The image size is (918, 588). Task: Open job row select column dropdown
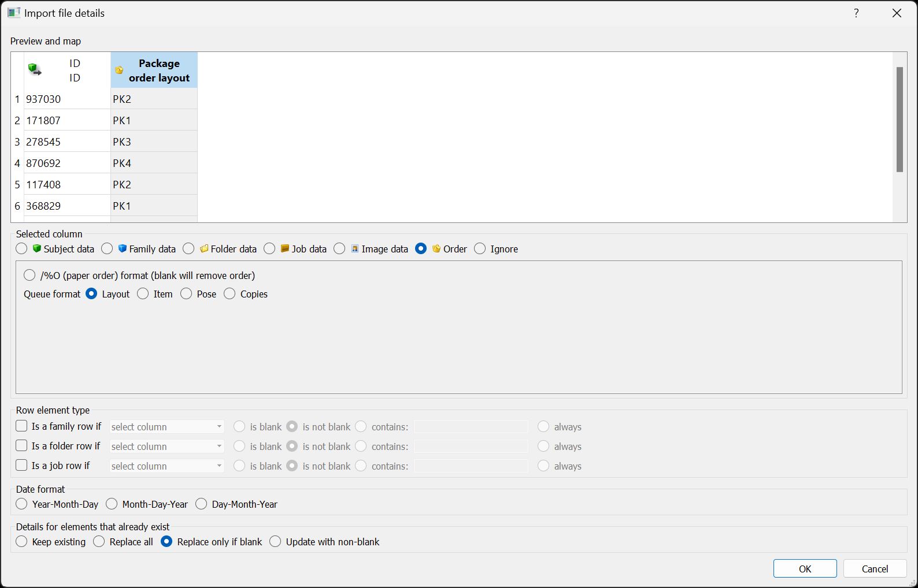pos(166,466)
